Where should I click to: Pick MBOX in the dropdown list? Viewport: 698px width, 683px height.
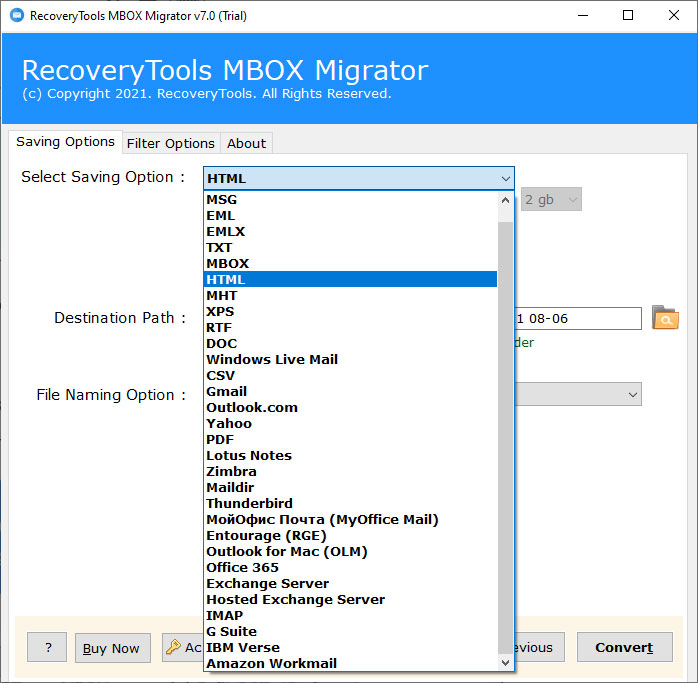tap(350, 264)
